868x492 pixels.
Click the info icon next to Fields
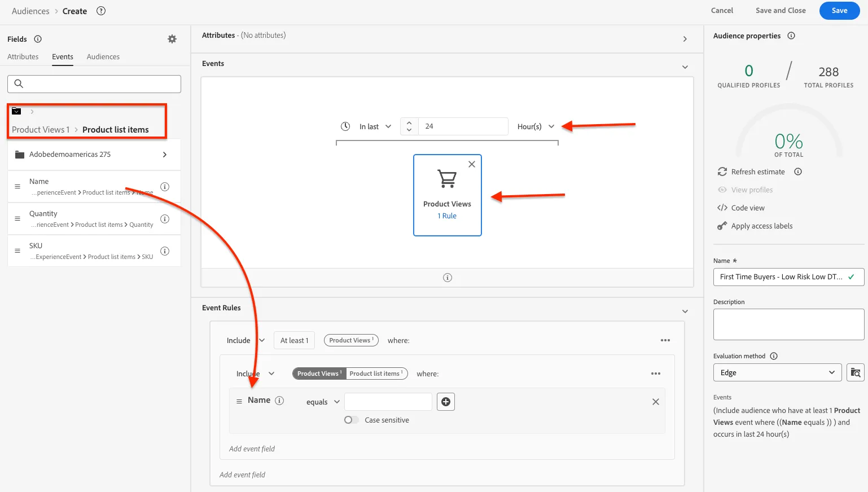click(x=38, y=39)
